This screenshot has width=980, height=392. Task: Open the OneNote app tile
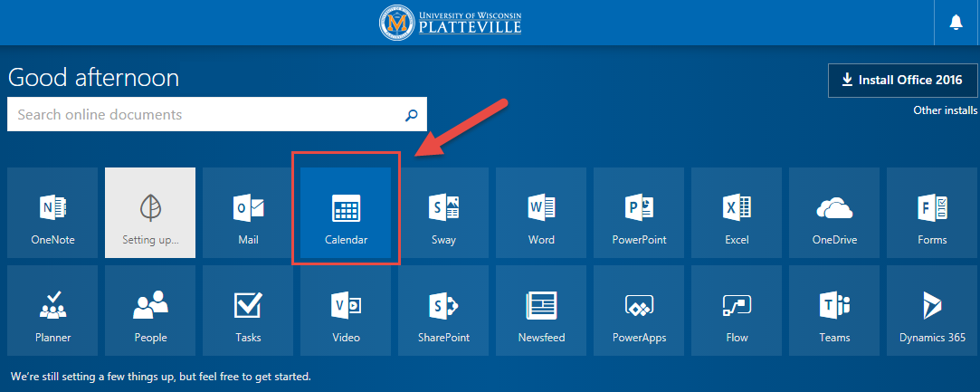52,213
